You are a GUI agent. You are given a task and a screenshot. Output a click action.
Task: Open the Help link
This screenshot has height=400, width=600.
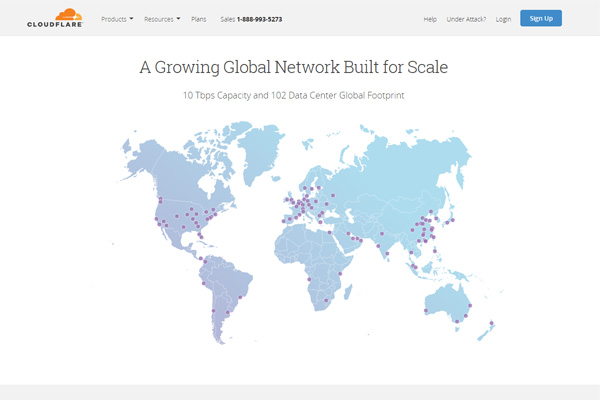tap(430, 19)
